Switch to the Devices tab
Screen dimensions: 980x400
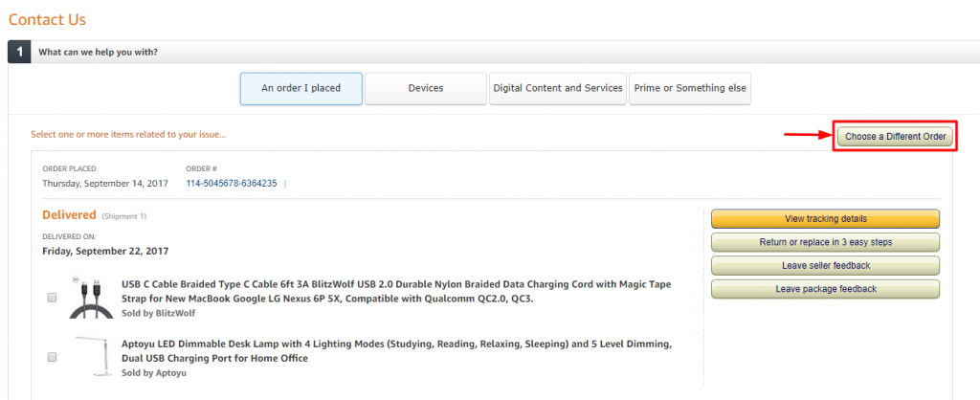425,88
